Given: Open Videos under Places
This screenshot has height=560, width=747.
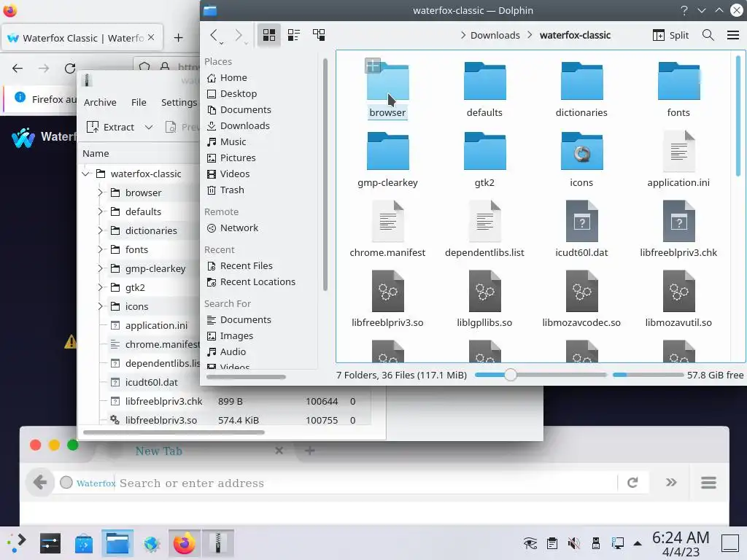Looking at the screenshot, I should (x=234, y=174).
